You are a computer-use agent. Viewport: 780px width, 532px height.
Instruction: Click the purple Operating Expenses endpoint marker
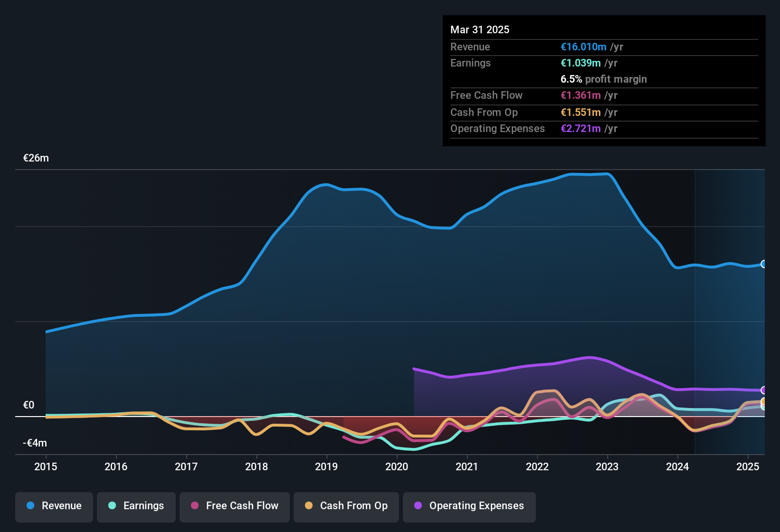[764, 390]
